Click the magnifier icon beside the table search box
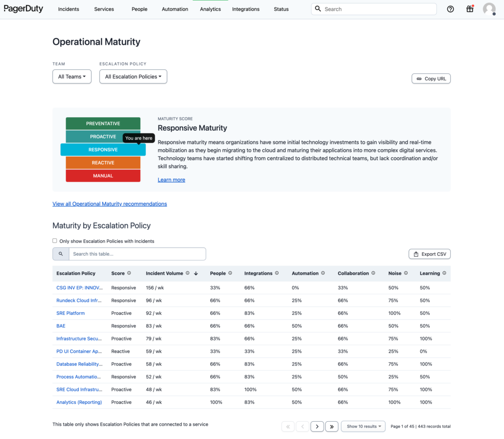Screen dimensions: 504x439 [x=61, y=254]
